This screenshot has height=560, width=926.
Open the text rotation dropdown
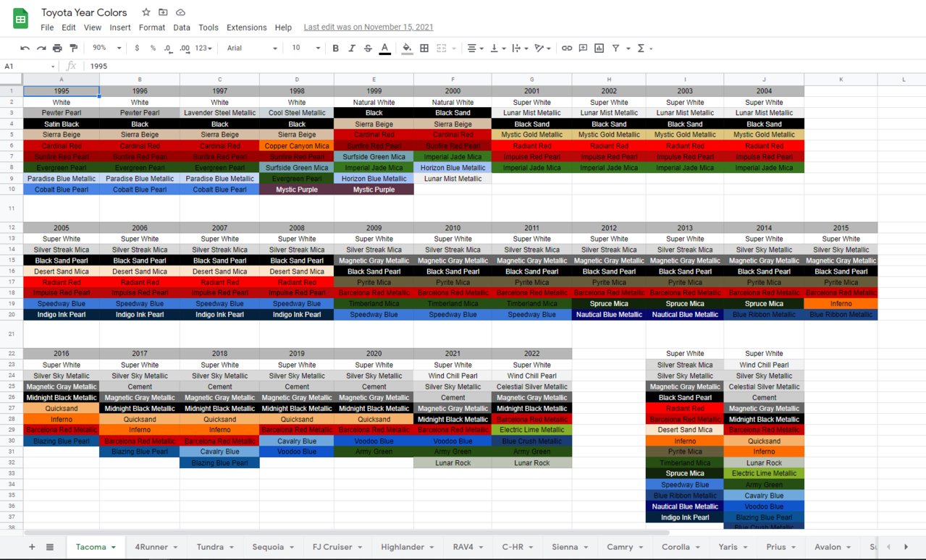[542, 48]
